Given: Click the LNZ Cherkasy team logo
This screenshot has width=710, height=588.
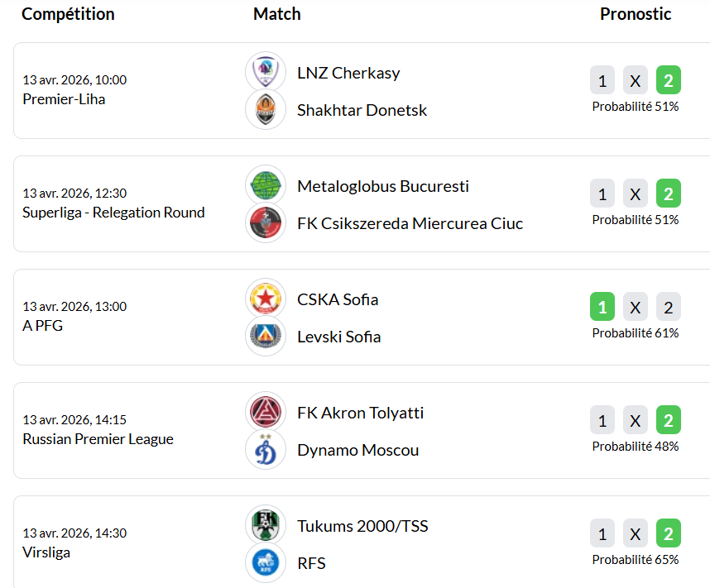Looking at the screenshot, I should (266, 72).
